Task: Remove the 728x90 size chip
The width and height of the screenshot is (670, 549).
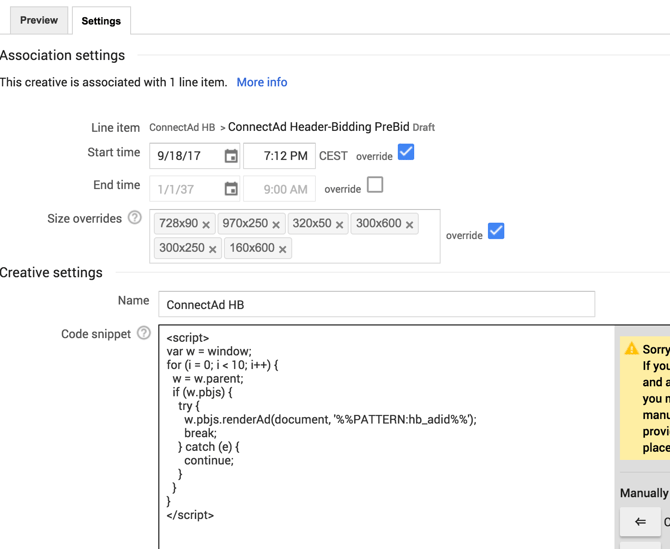Action: click(206, 225)
